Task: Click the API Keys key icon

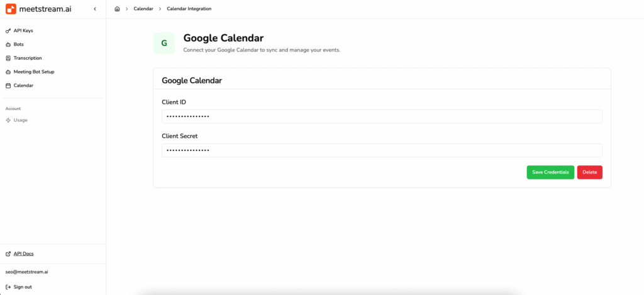Action: pos(8,30)
